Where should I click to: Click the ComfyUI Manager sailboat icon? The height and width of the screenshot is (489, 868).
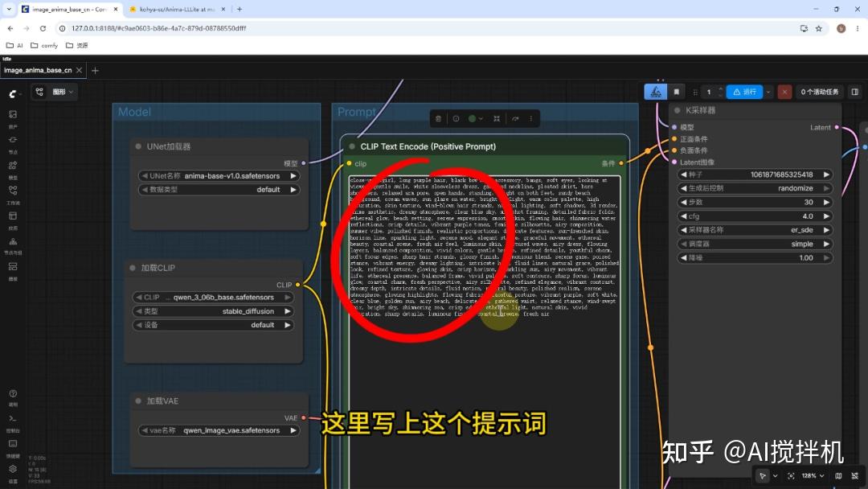coord(656,92)
